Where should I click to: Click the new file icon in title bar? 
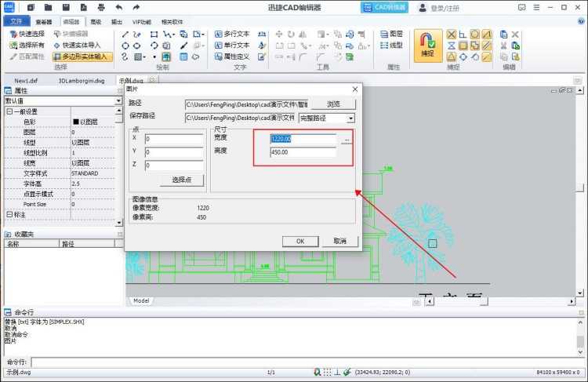pyautogui.click(x=31, y=7)
